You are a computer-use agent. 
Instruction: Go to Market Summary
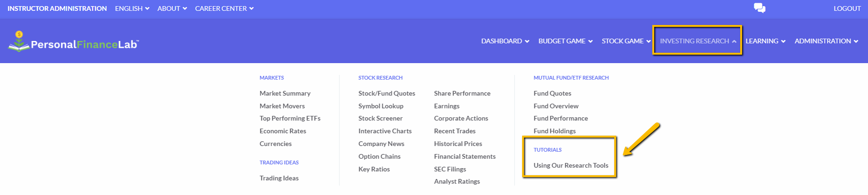[x=285, y=93]
